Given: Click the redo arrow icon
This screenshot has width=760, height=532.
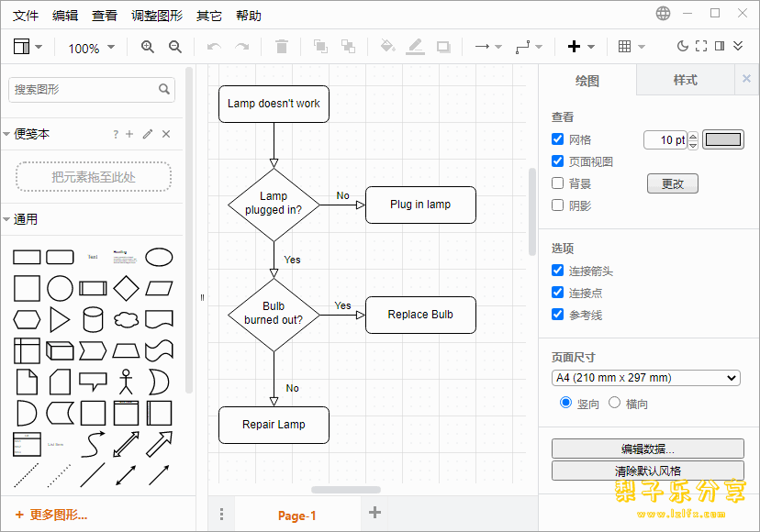Looking at the screenshot, I should point(241,47).
